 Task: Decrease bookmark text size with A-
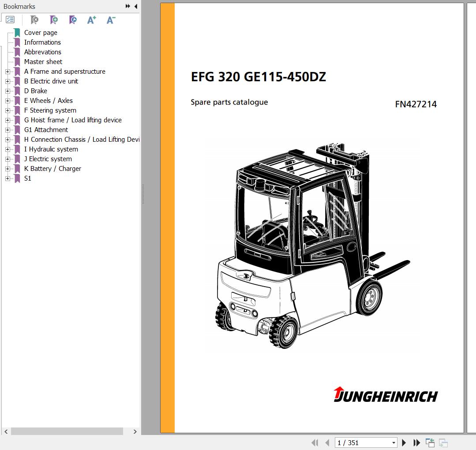pyautogui.click(x=111, y=20)
